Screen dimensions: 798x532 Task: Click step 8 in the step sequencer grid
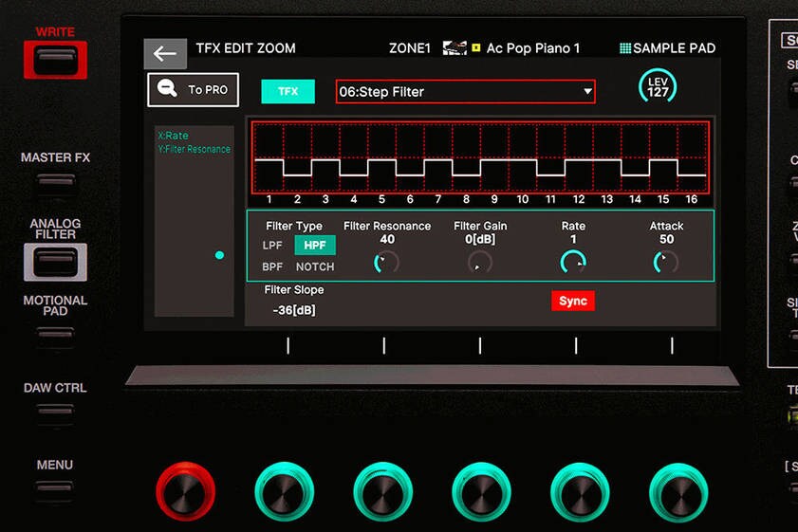point(466,157)
